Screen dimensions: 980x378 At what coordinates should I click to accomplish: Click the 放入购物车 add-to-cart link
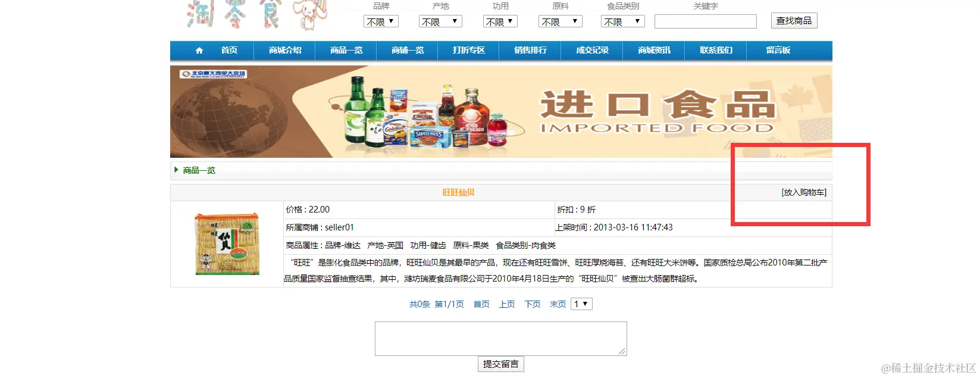tap(804, 192)
